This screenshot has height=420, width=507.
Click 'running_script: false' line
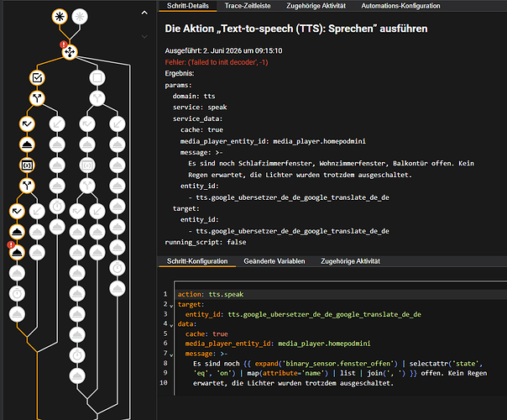coord(206,242)
